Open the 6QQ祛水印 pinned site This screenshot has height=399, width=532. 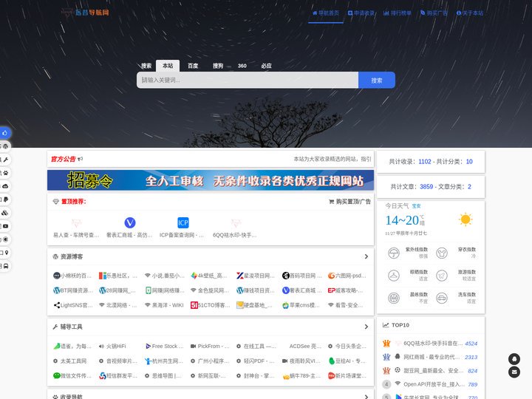point(235,228)
